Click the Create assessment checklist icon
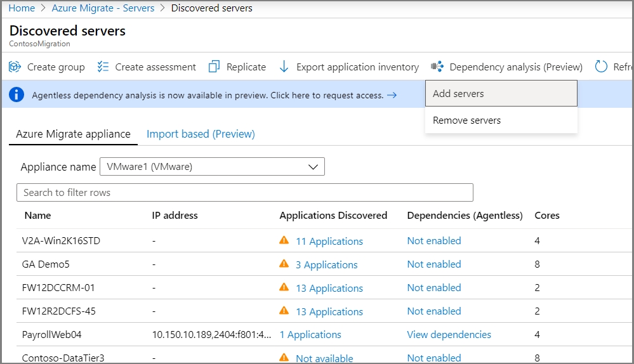 click(x=103, y=67)
